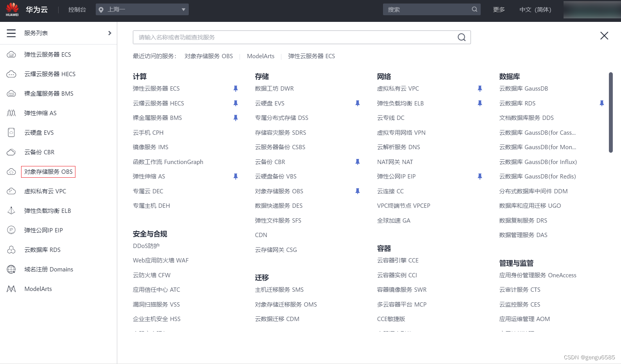Open 云解析服务 DNS service
The height and width of the screenshot is (364, 621).
(399, 147)
